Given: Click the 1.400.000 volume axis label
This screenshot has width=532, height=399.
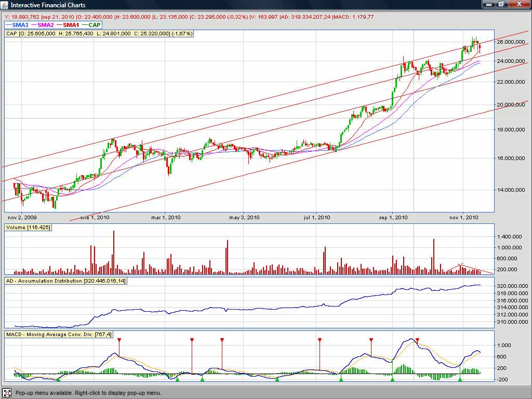Looking at the screenshot, I should click(509, 236).
